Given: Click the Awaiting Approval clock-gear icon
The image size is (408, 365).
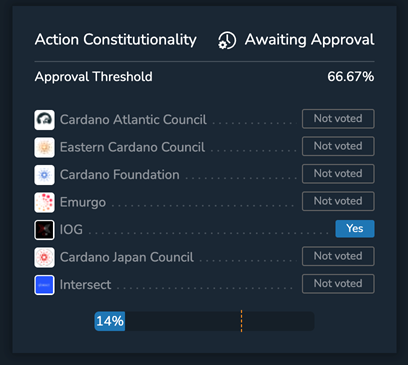Looking at the screenshot, I should (227, 40).
